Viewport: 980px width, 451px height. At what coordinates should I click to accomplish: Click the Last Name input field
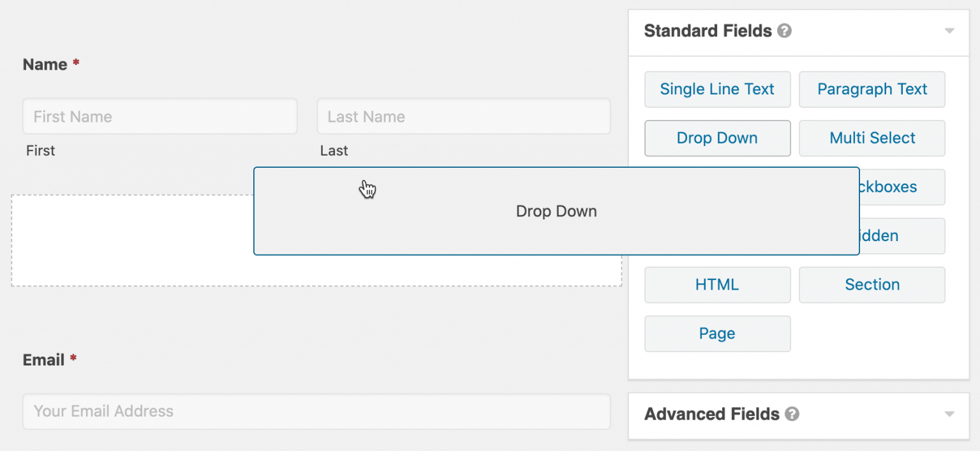coord(464,116)
